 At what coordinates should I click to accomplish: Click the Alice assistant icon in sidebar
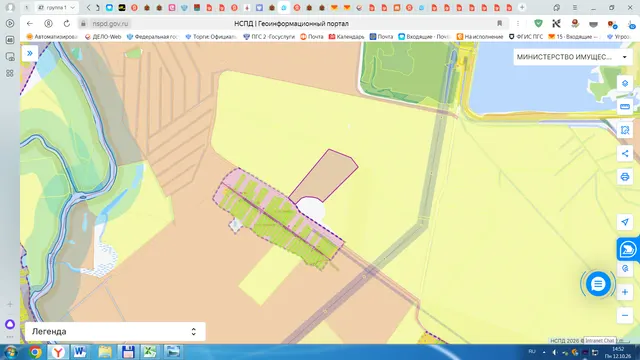(10, 324)
